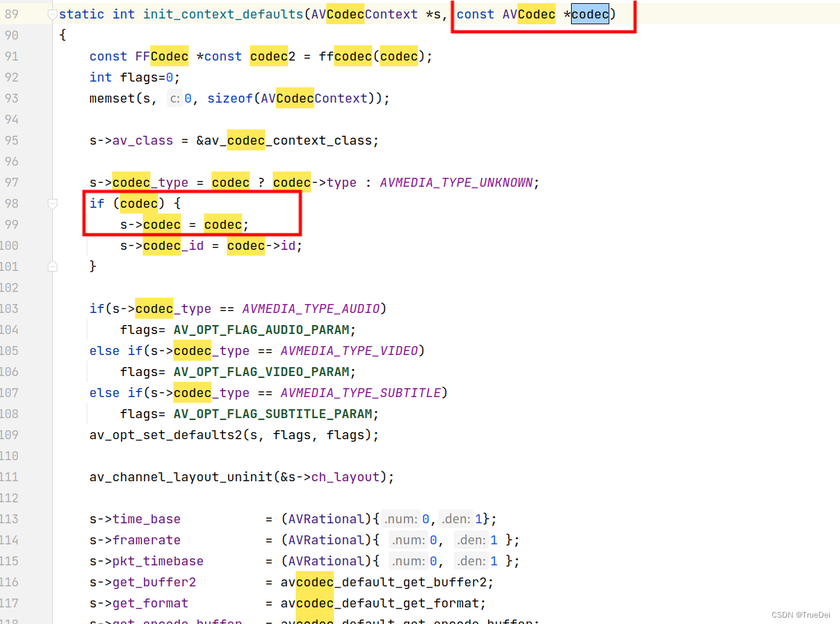Click the 'id' field on line 100
Image resolution: width=840 pixels, height=624 pixels.
coord(288,245)
